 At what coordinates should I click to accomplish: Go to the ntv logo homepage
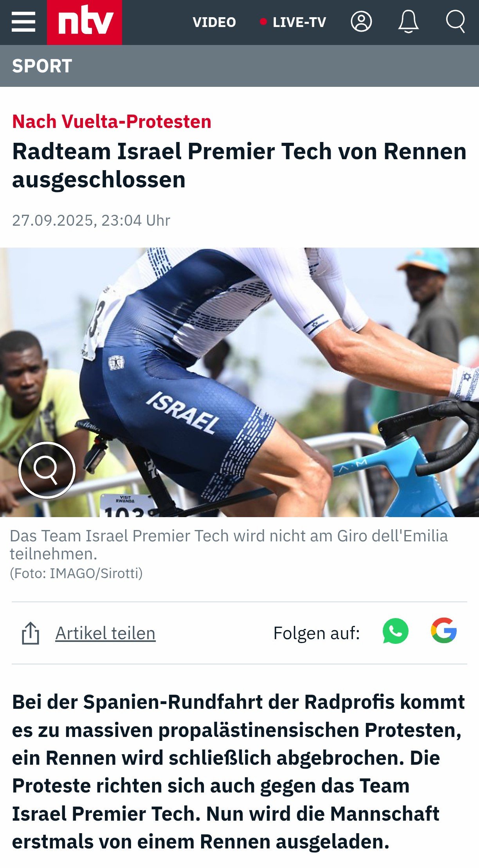(x=85, y=22)
